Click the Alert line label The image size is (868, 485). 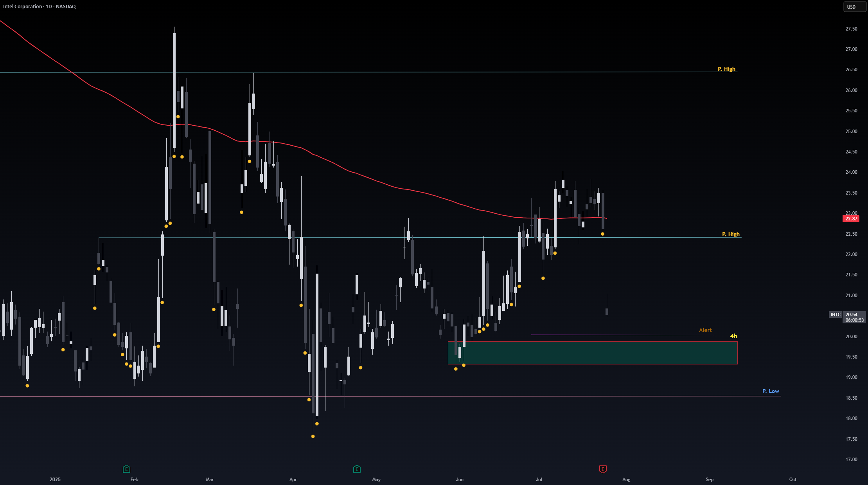coord(705,330)
